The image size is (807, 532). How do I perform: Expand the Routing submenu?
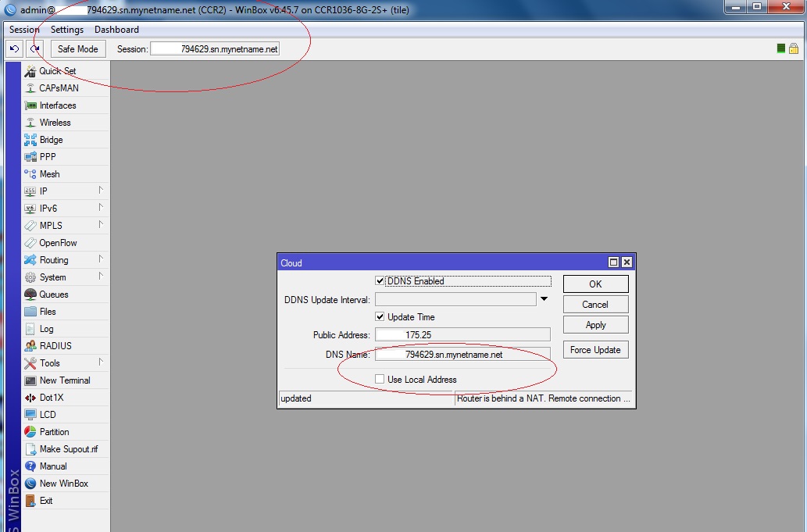point(101,259)
